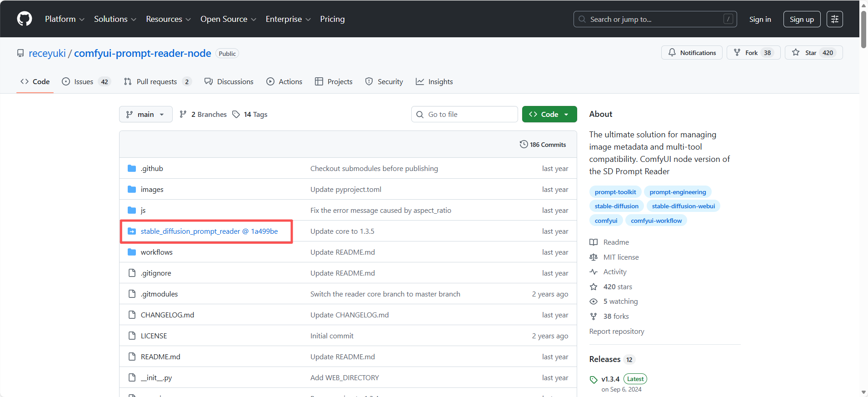Open the Pull requests tab
This screenshot has height=397, width=868.
[x=158, y=81]
